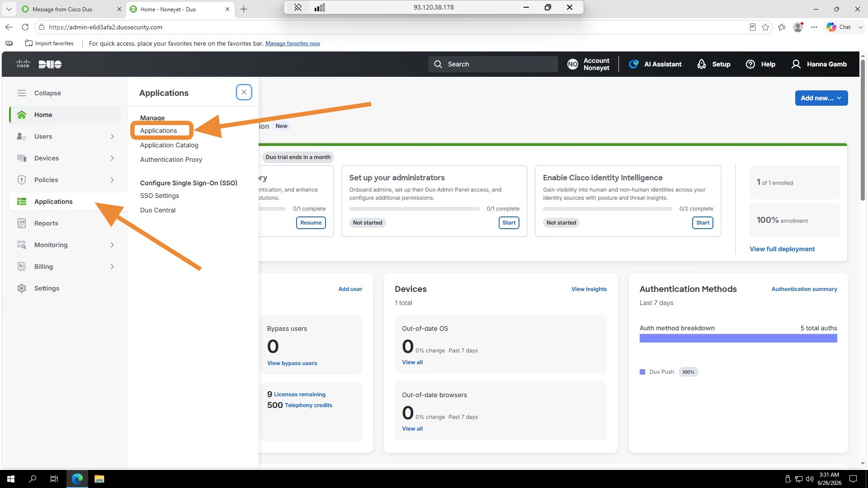
Task: Click View all under Out-of-date OS
Action: pos(412,362)
